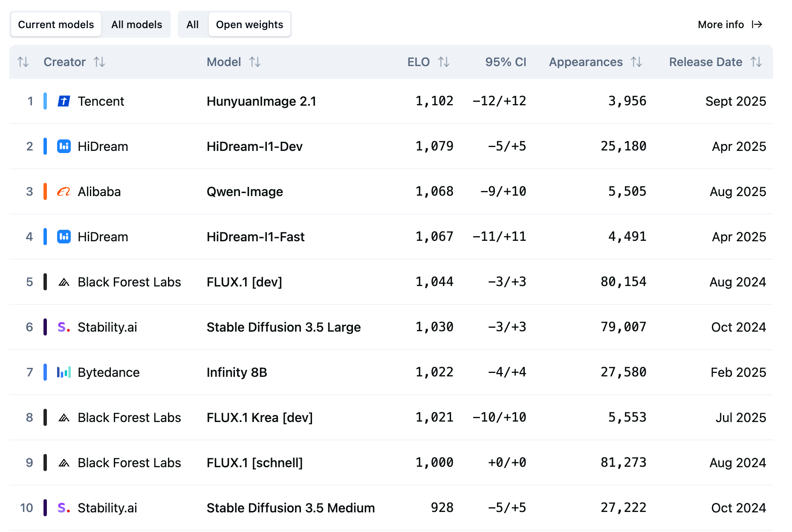Open the Qwen-Image model entry
The height and width of the screenshot is (532, 792).
click(x=245, y=192)
